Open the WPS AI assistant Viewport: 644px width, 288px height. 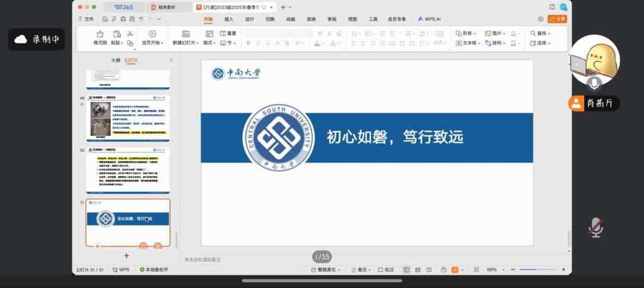[x=430, y=19]
